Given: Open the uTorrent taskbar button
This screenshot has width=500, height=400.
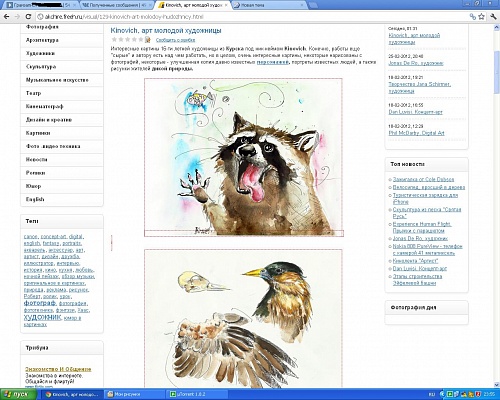Looking at the screenshot, I should 197,394.
